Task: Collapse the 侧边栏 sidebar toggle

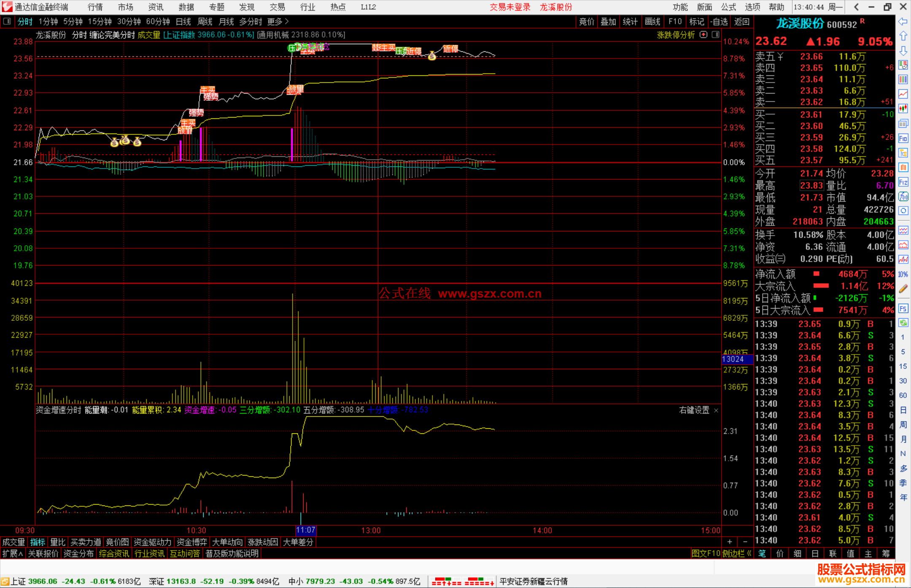Action: 737,553
